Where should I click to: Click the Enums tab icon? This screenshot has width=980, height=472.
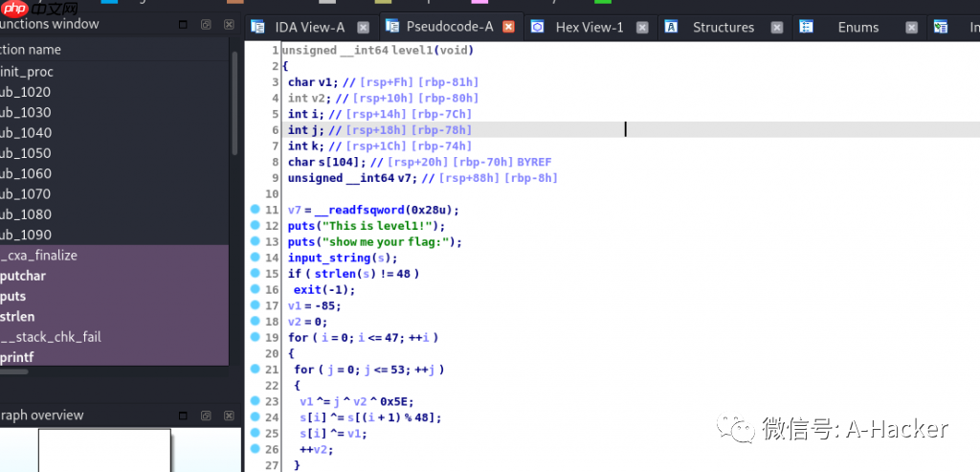806,26
